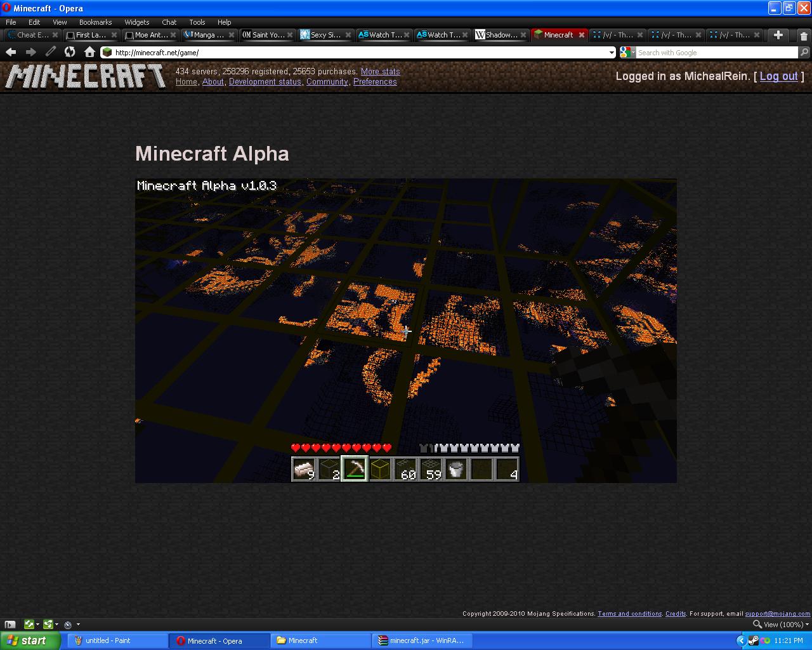Click the pencil (notes) toolbar icon

click(x=51, y=52)
